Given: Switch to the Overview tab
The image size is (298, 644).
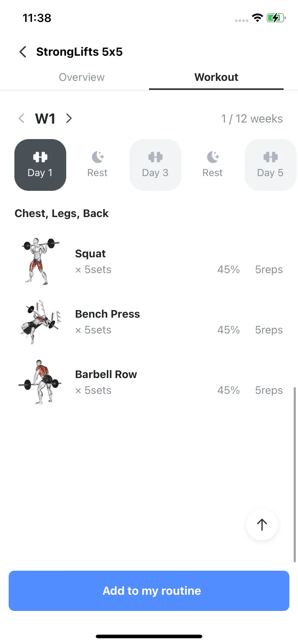Looking at the screenshot, I should (82, 77).
